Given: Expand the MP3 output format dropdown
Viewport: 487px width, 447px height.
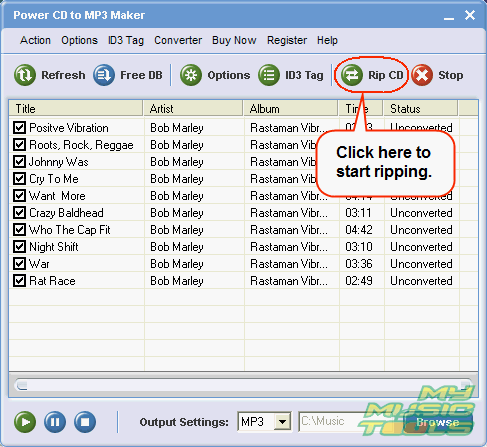Looking at the screenshot, I should [x=282, y=422].
